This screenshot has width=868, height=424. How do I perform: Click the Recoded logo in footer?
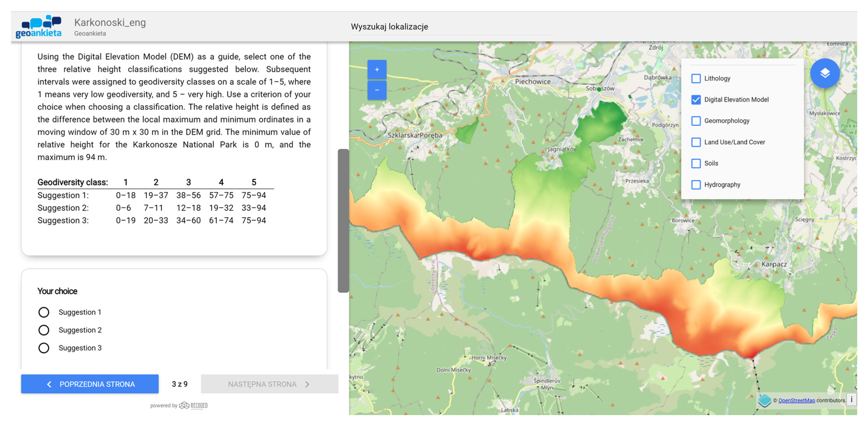[x=193, y=405]
